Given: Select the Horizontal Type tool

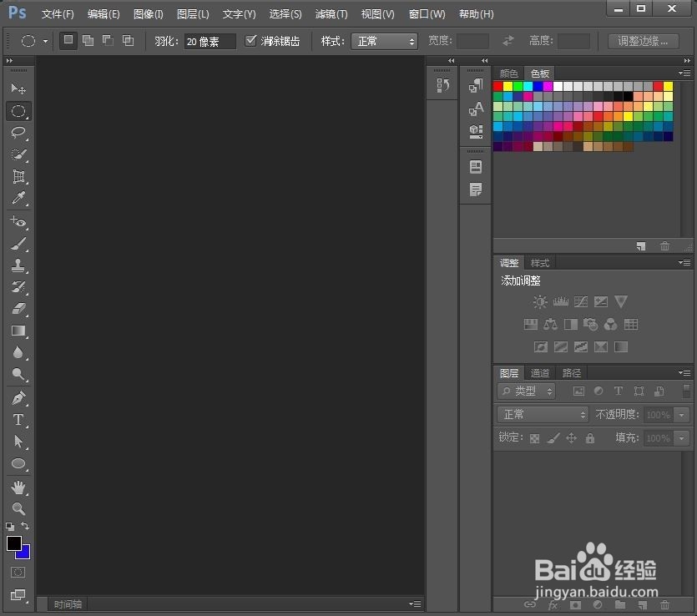Looking at the screenshot, I should point(18,420).
